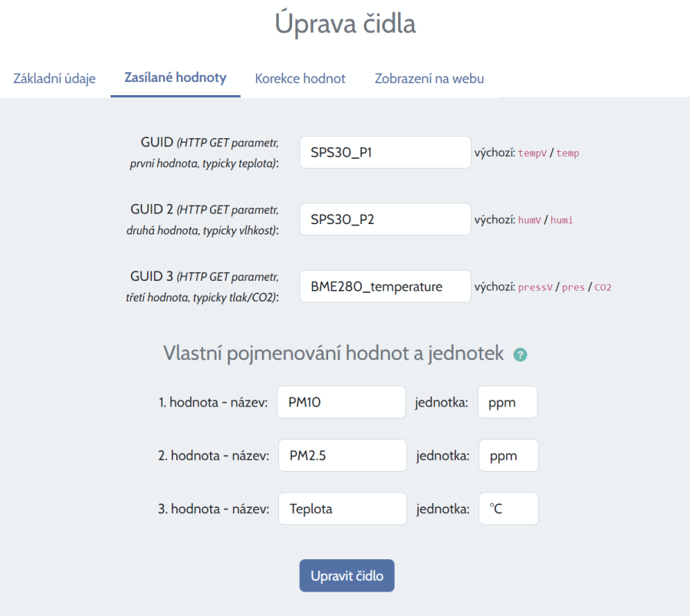
Task: Open the Základní údaje tab
Action: tap(54, 78)
